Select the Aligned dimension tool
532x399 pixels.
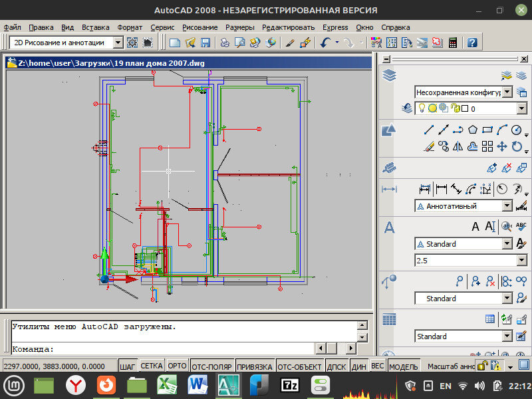tap(456, 189)
